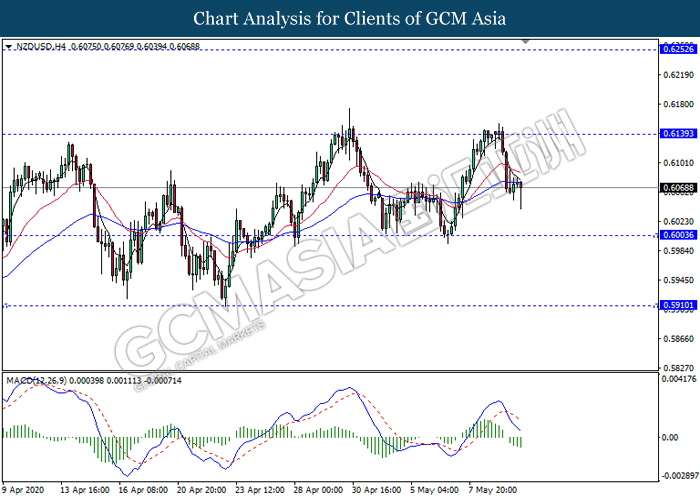Click the -0.002897 MACD scale value

click(x=676, y=478)
